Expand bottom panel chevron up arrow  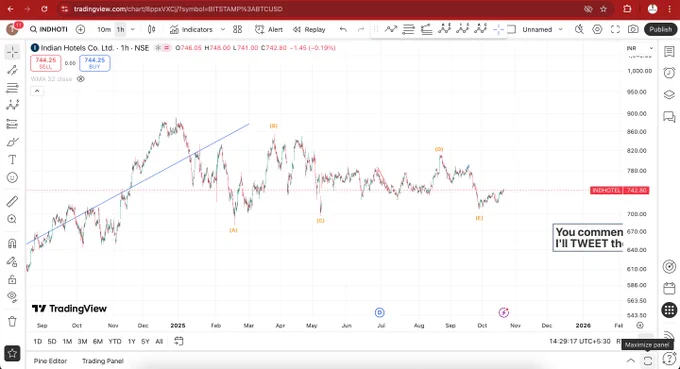[x=631, y=360]
